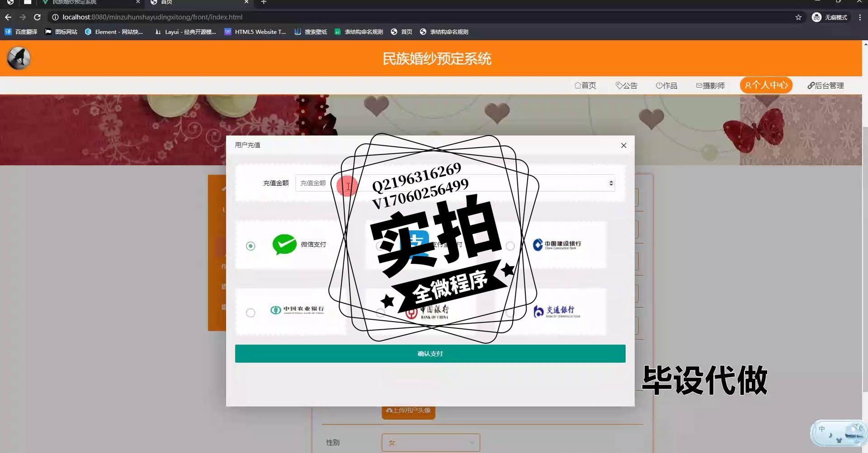This screenshot has width=868, height=453.
Task: Select the Agricultural Bank of China radio button
Action: pos(250,313)
